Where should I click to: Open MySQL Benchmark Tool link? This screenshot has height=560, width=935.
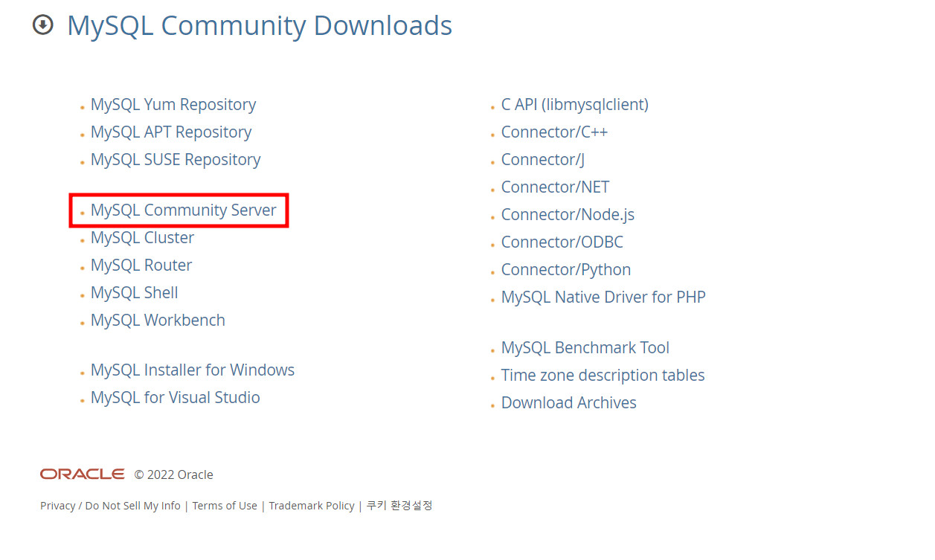tap(585, 348)
